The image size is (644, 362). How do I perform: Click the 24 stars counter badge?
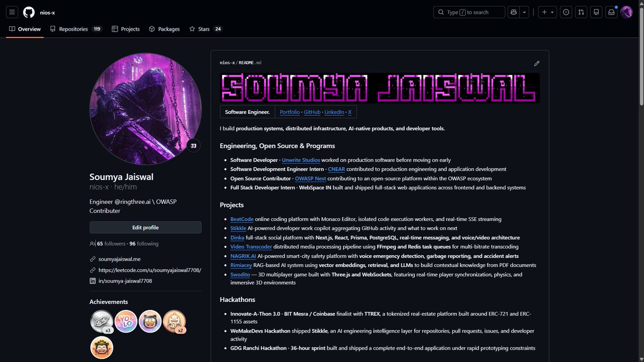[218, 29]
